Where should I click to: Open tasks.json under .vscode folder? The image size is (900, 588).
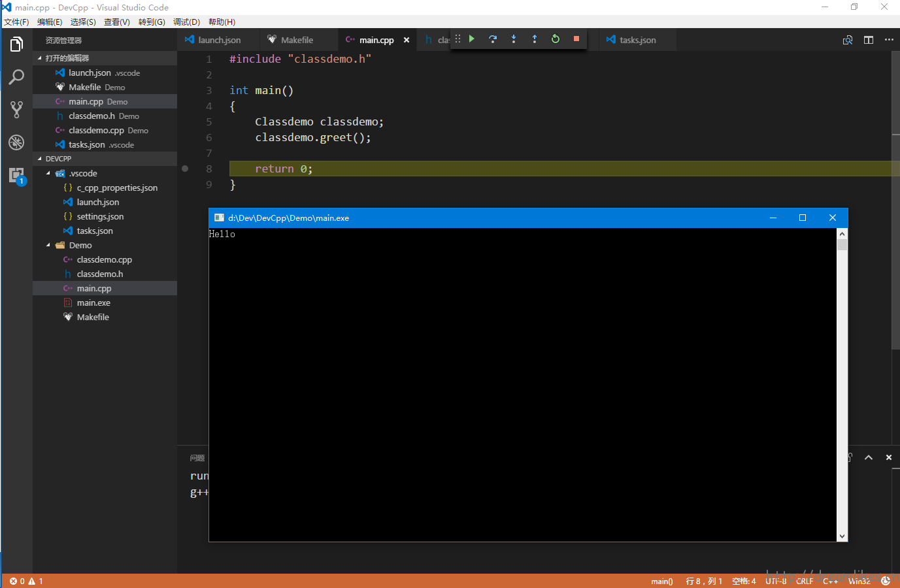105,231
